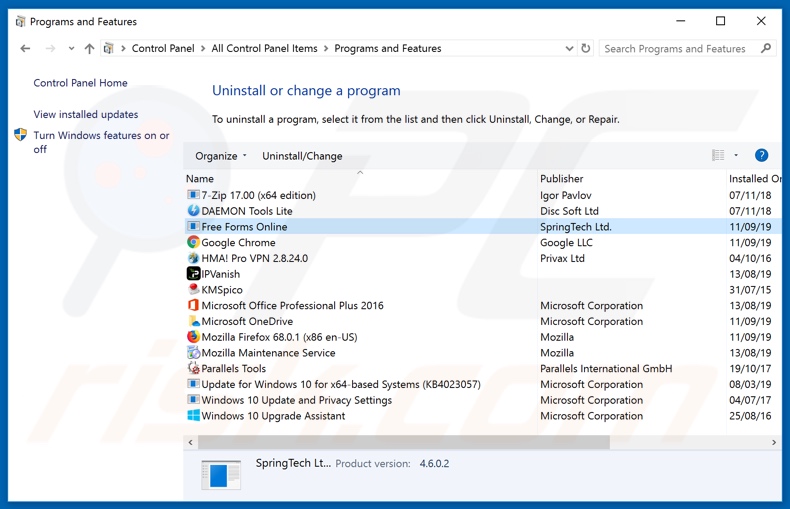Select KMSpico entry
The height and width of the screenshot is (509, 790).
click(x=222, y=290)
